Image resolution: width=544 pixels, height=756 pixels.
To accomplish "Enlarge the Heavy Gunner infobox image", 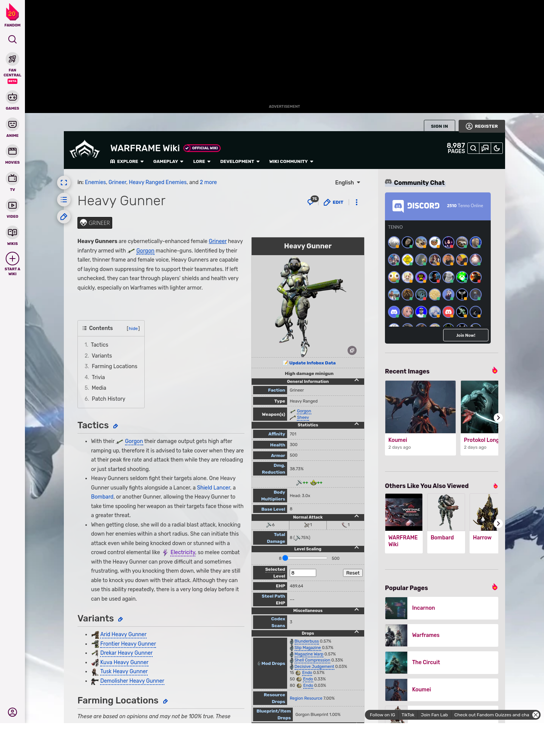I will pyautogui.click(x=352, y=350).
